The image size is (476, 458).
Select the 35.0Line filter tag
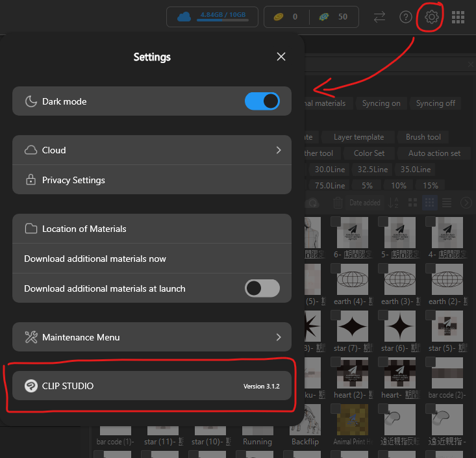[x=416, y=169]
